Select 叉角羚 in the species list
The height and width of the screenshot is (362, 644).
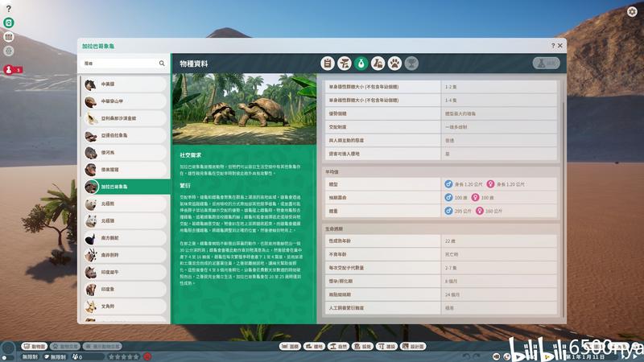point(125,306)
